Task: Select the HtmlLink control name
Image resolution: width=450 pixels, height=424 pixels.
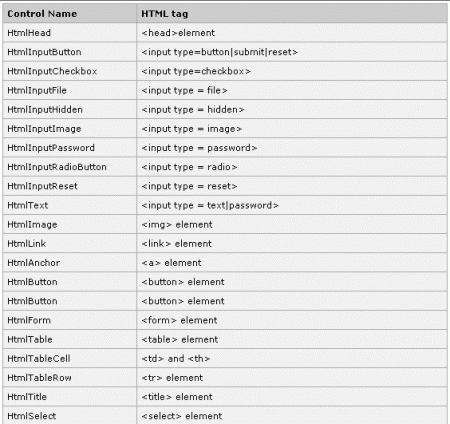Action: [27, 244]
